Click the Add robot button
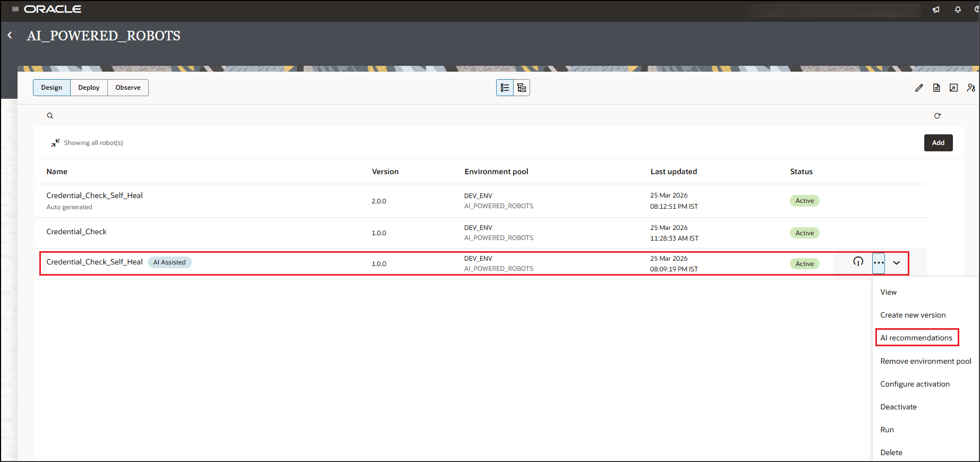This screenshot has width=980, height=462. [x=939, y=143]
